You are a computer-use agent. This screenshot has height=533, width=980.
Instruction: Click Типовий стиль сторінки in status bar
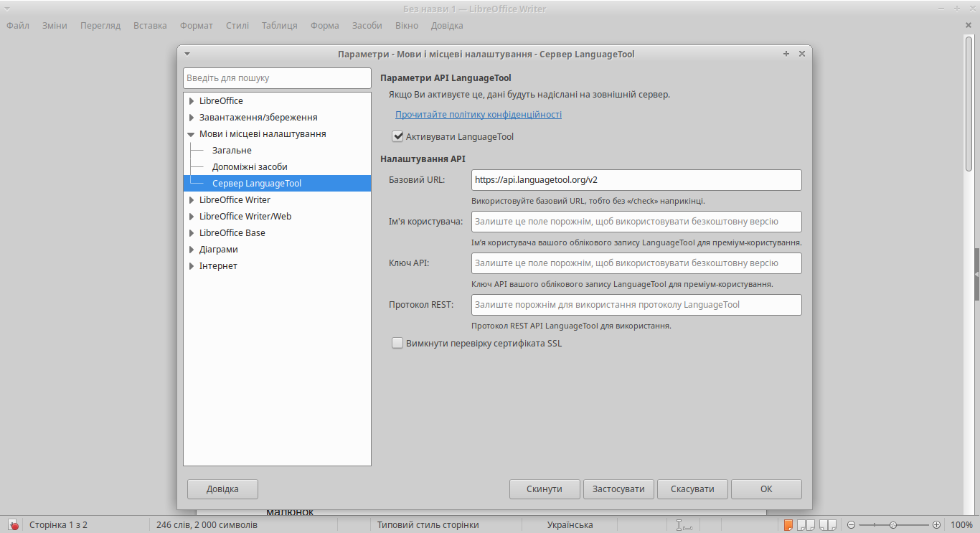coord(428,525)
